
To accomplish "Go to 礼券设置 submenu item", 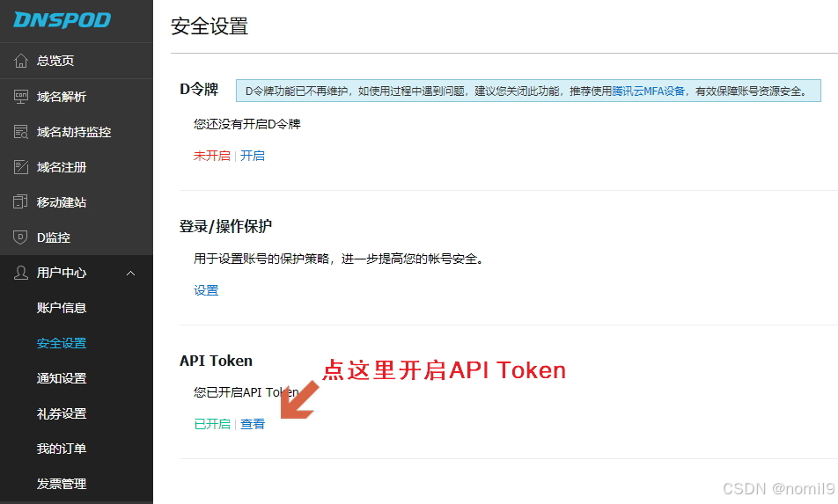I will coord(62,413).
